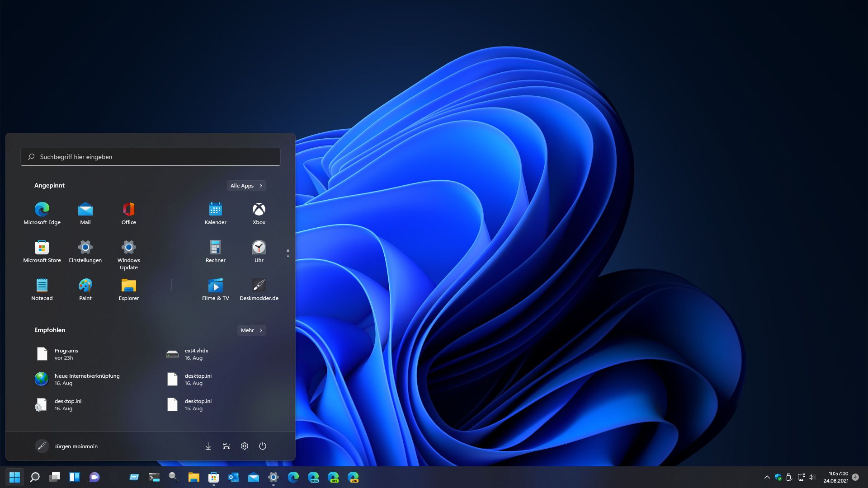The image size is (868, 488).
Task: Launch Notepad from pinned apps
Action: [42, 289]
